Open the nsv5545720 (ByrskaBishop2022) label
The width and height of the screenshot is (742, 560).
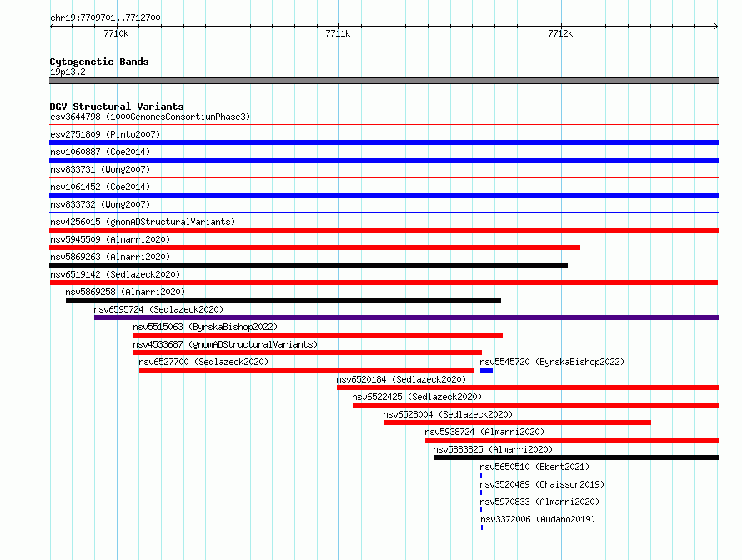[552, 362]
